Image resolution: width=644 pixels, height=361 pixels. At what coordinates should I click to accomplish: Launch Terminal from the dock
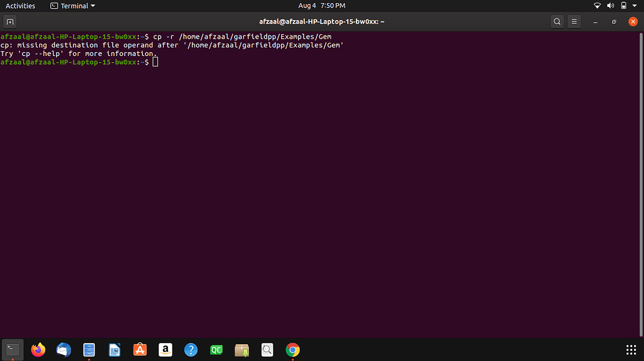pyautogui.click(x=12, y=350)
